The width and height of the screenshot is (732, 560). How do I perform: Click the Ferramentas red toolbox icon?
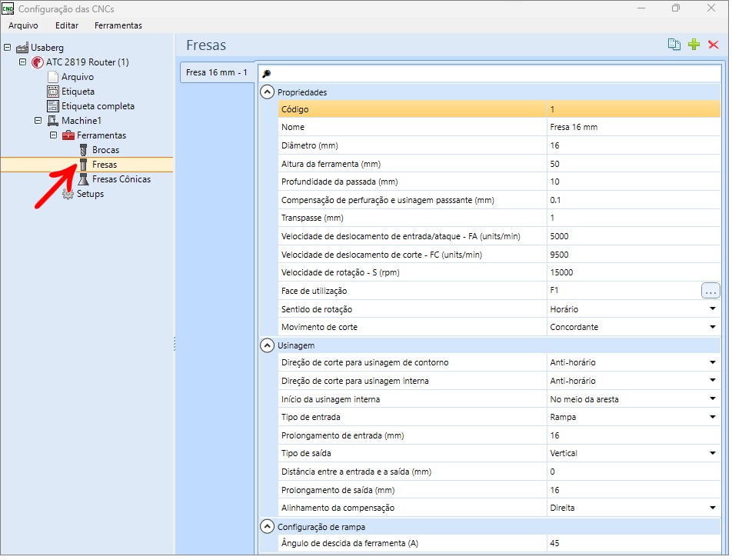(x=68, y=135)
